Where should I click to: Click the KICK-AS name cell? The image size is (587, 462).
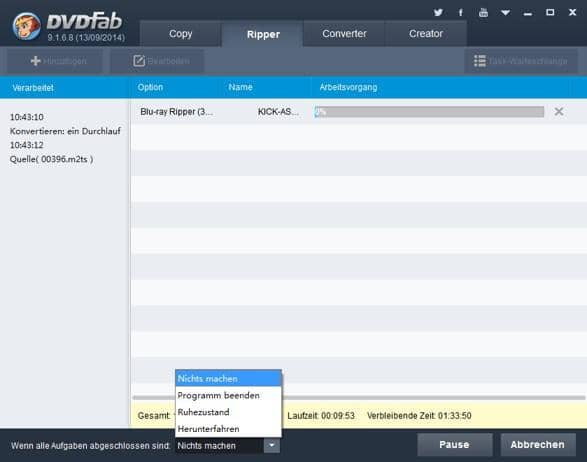coord(278,112)
